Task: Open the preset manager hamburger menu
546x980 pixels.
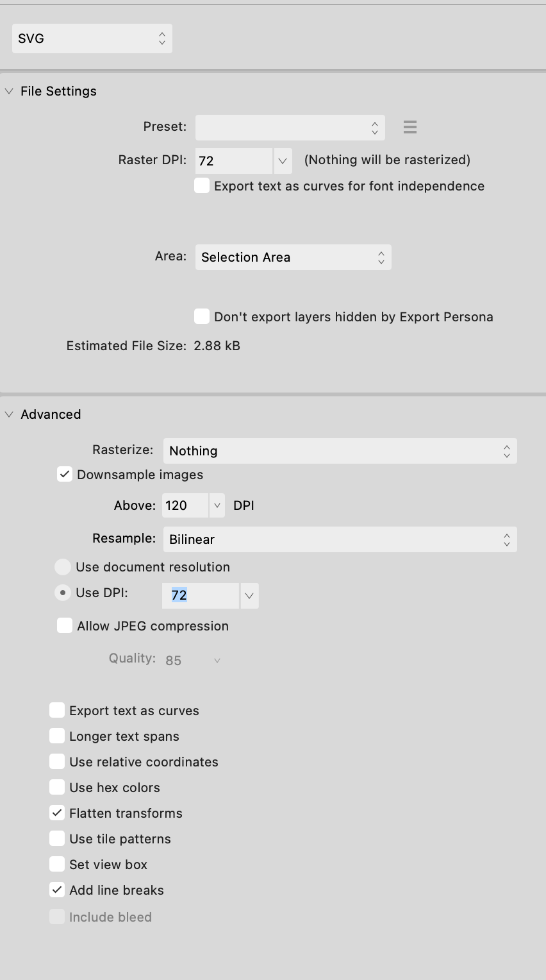Action: click(410, 127)
